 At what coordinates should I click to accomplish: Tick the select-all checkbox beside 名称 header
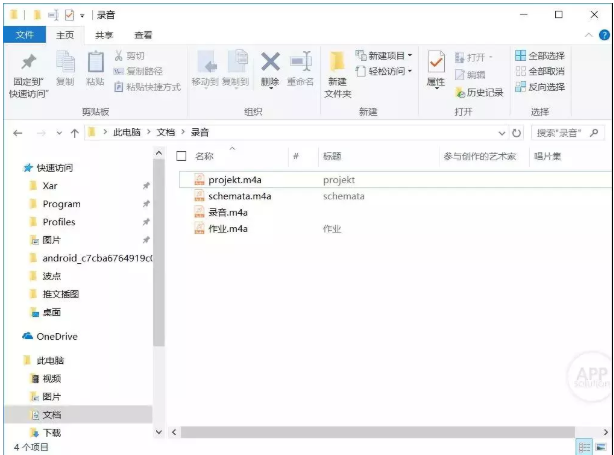pos(181,156)
